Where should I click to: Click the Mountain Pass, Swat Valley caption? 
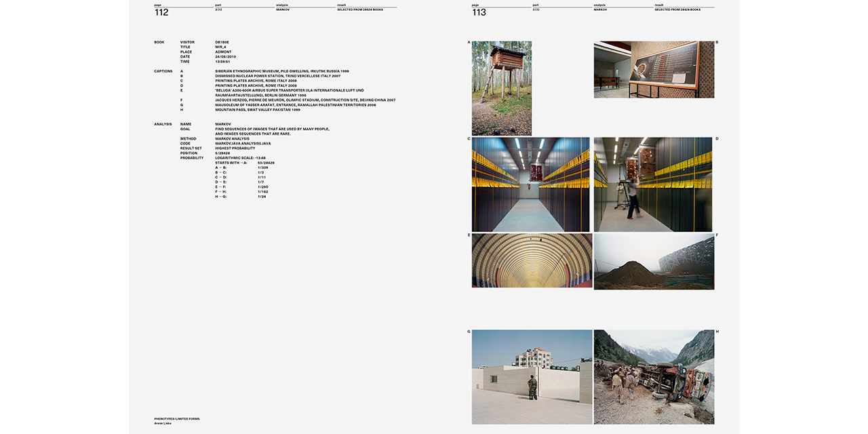258,110
